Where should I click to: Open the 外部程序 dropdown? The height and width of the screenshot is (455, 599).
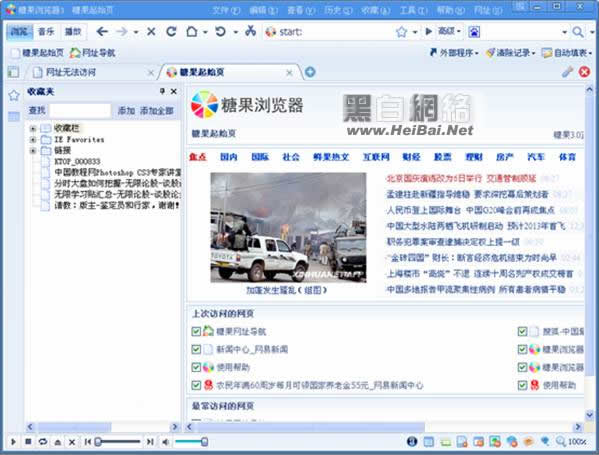coord(454,53)
